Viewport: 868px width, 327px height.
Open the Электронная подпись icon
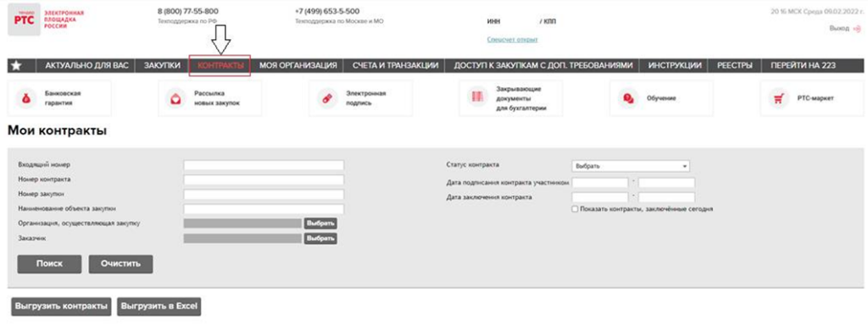point(326,98)
